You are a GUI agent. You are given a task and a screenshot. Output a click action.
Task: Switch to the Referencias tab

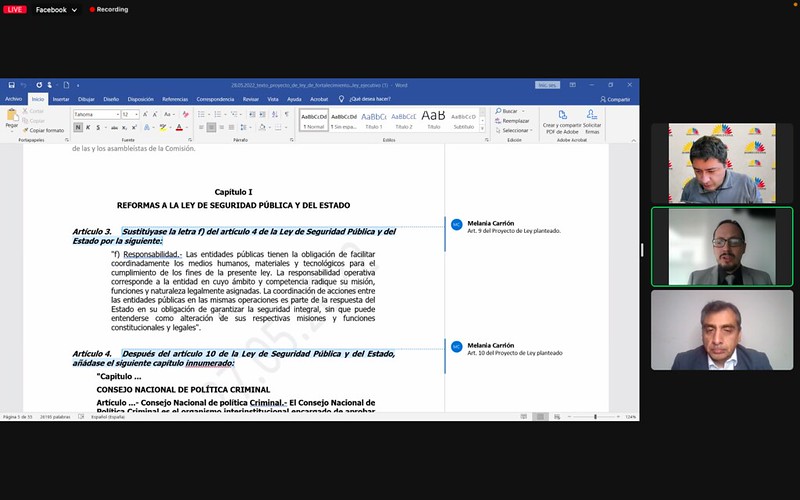pos(175,99)
